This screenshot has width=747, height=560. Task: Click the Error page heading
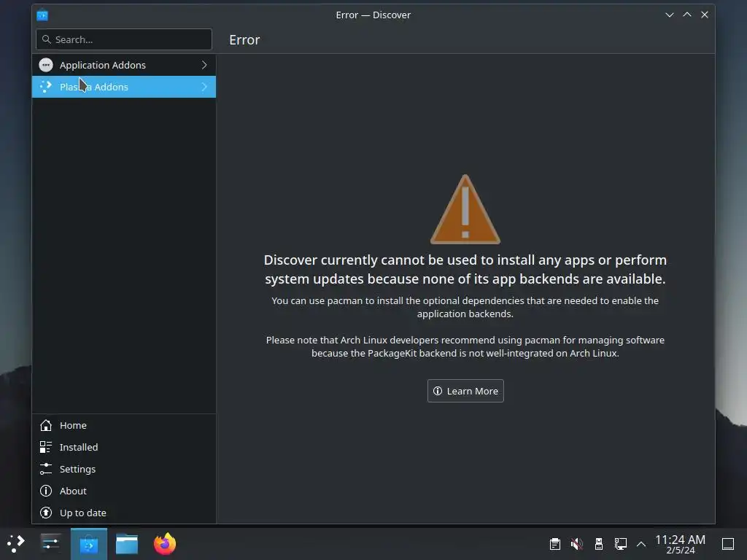(244, 39)
